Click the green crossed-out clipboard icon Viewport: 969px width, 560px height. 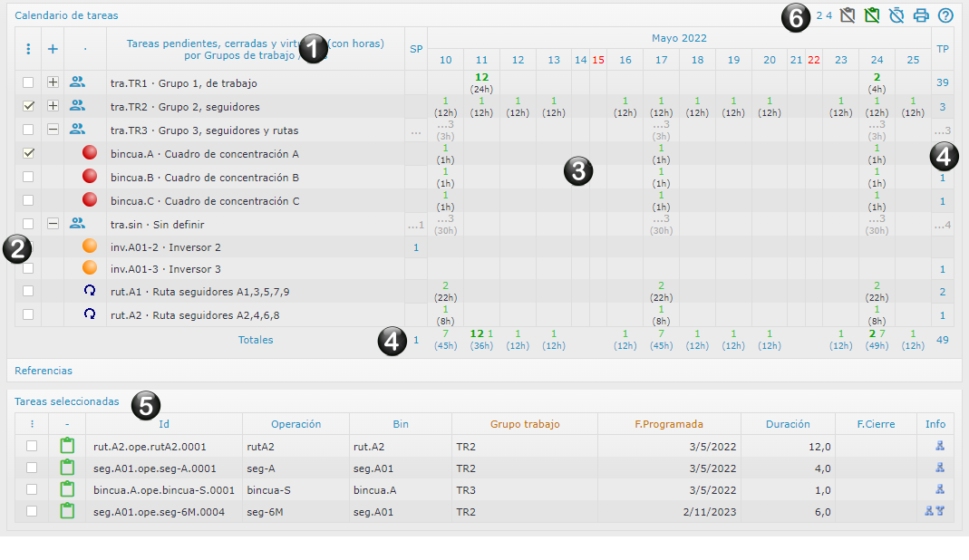point(873,15)
